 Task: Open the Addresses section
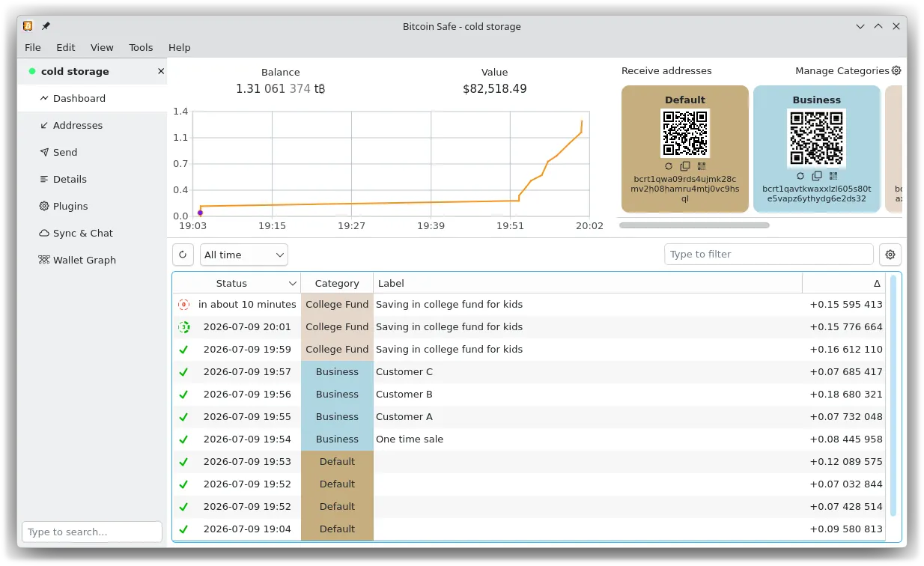[x=92, y=125]
